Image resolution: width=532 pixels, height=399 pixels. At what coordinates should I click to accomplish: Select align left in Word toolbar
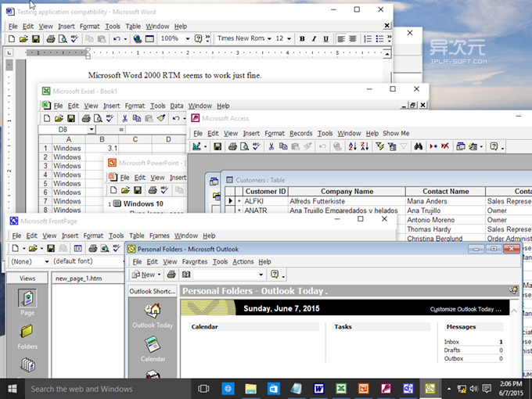[341, 38]
